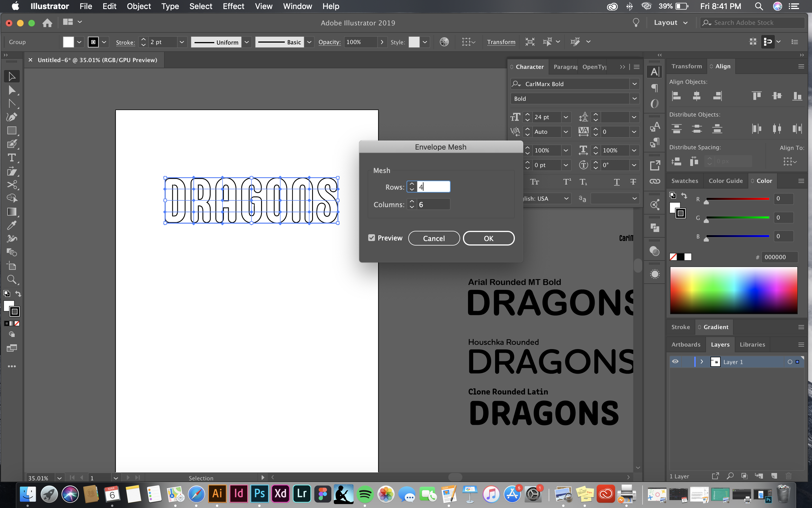Select the Scissors tool
This screenshot has width=812, height=508.
(12, 185)
